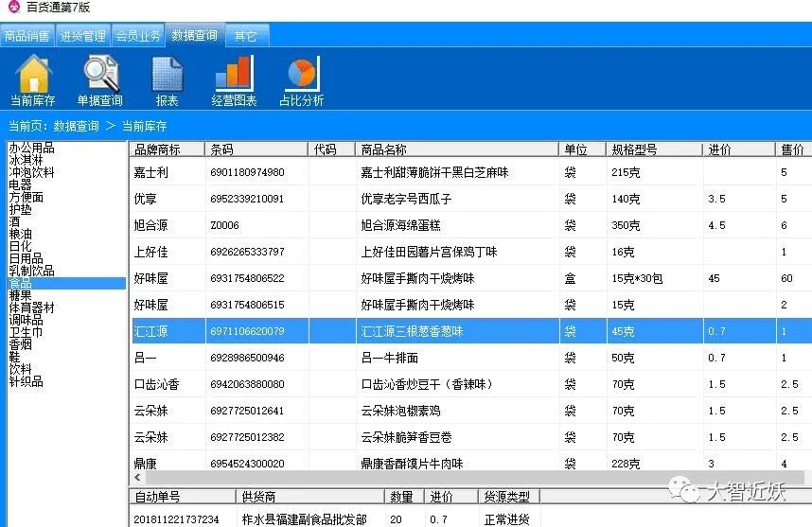The width and height of the screenshot is (812, 527).
Task: Select row 吕一牛排面
Action: [x=471, y=358]
